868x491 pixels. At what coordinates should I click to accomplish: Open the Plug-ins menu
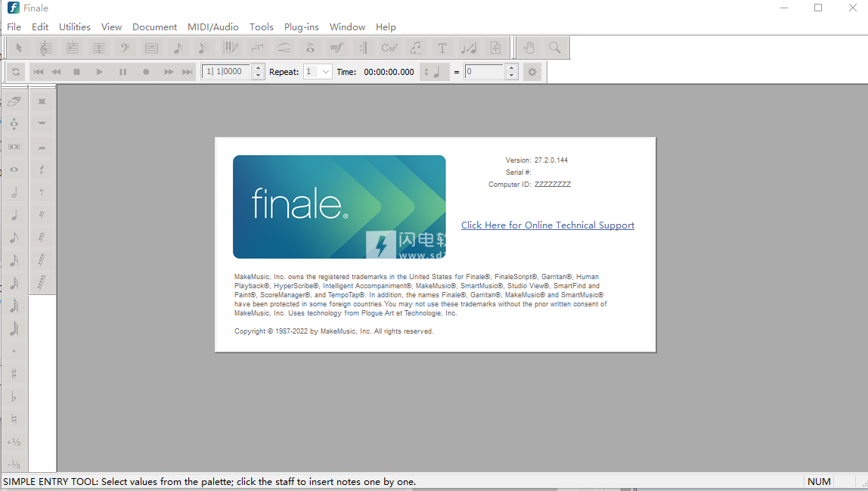(x=302, y=26)
